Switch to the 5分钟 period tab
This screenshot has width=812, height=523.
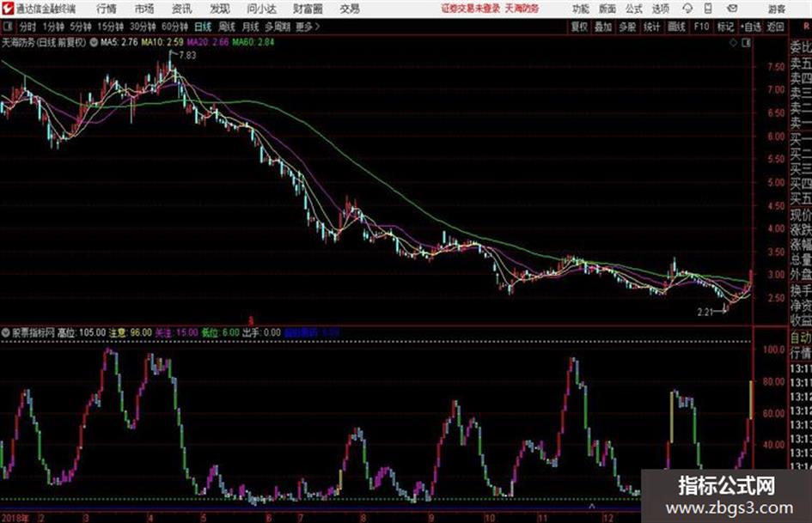coord(80,27)
